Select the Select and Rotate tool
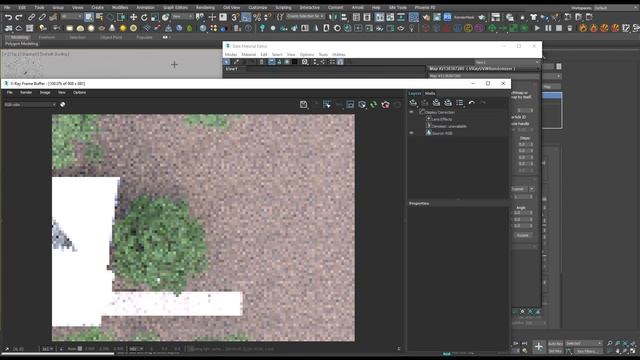640x360 pixels. tap(144, 17)
